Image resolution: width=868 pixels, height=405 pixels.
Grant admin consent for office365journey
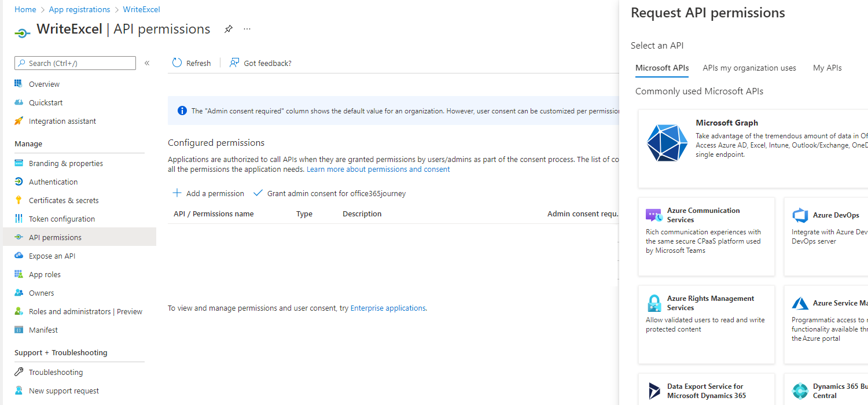[x=330, y=193]
